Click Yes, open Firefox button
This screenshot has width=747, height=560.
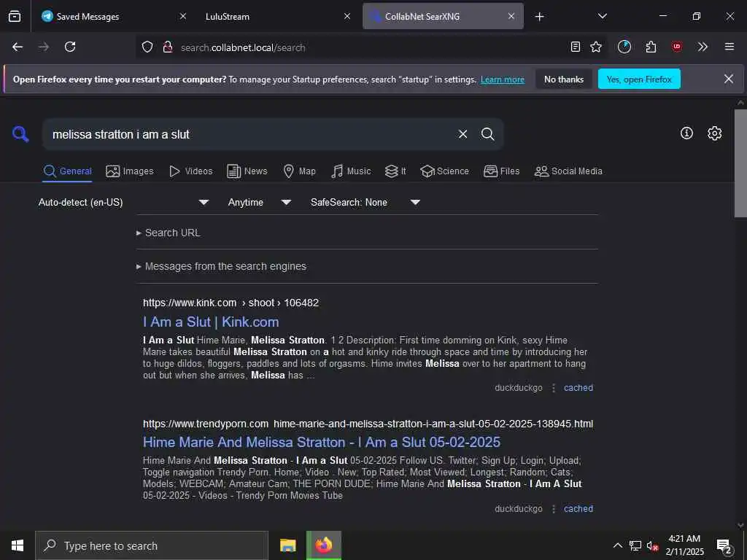pyautogui.click(x=639, y=79)
